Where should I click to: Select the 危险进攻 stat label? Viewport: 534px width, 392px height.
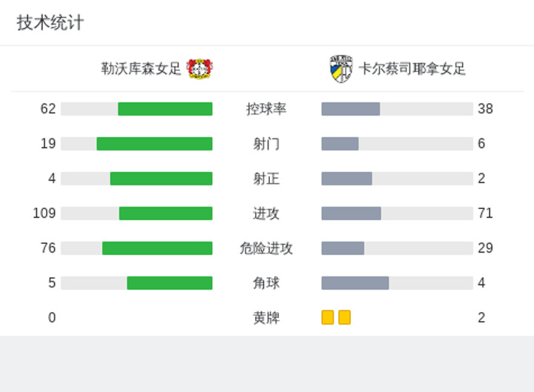point(266,248)
